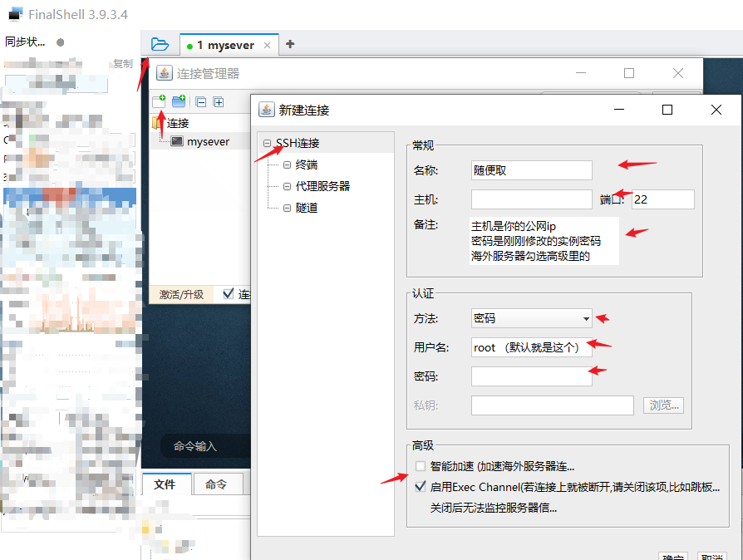Click the 主机 host input field

[x=532, y=199]
